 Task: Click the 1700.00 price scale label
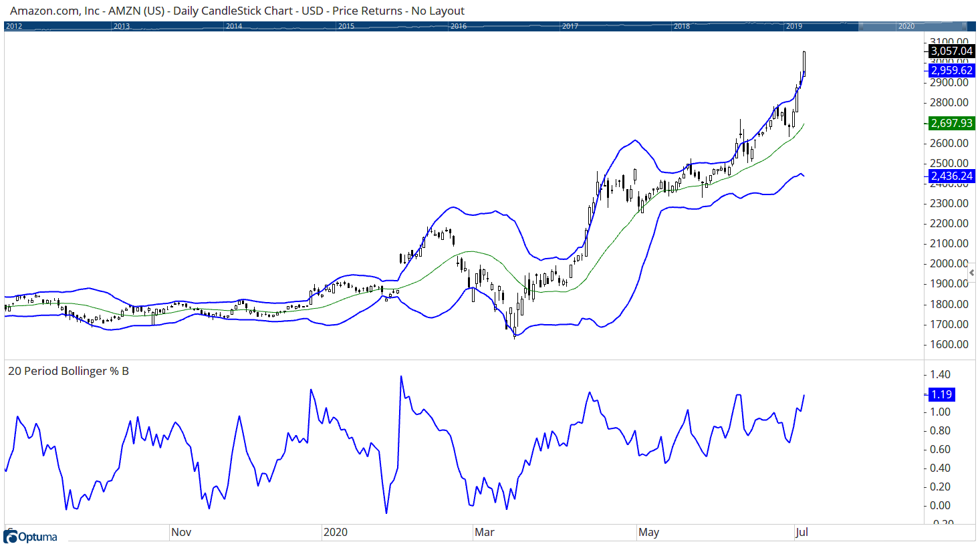coord(949,324)
